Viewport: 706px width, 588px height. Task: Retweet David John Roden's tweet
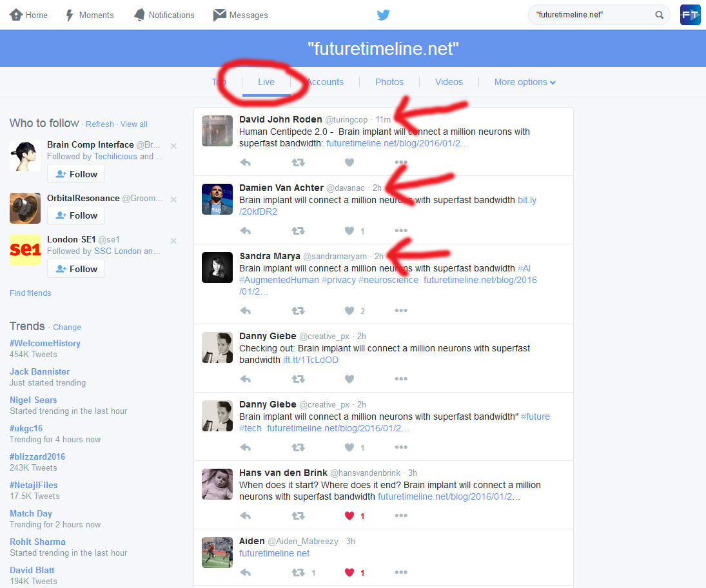298,162
